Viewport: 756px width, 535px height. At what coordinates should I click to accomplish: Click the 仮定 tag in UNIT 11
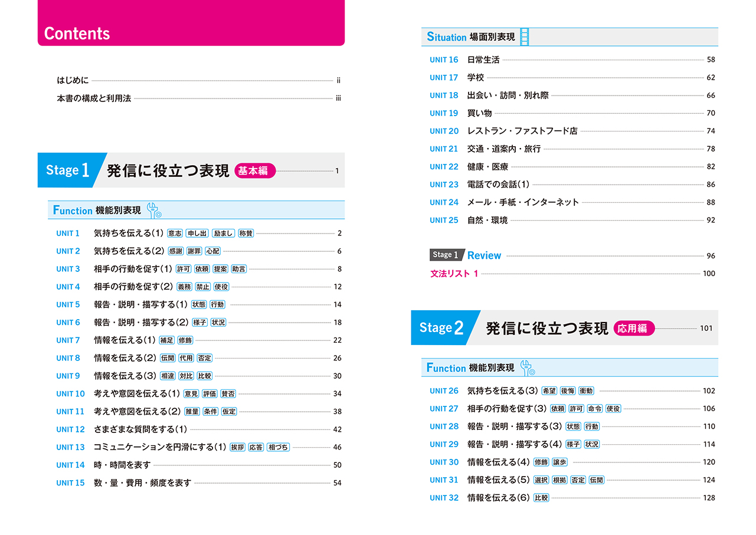pyautogui.click(x=229, y=411)
